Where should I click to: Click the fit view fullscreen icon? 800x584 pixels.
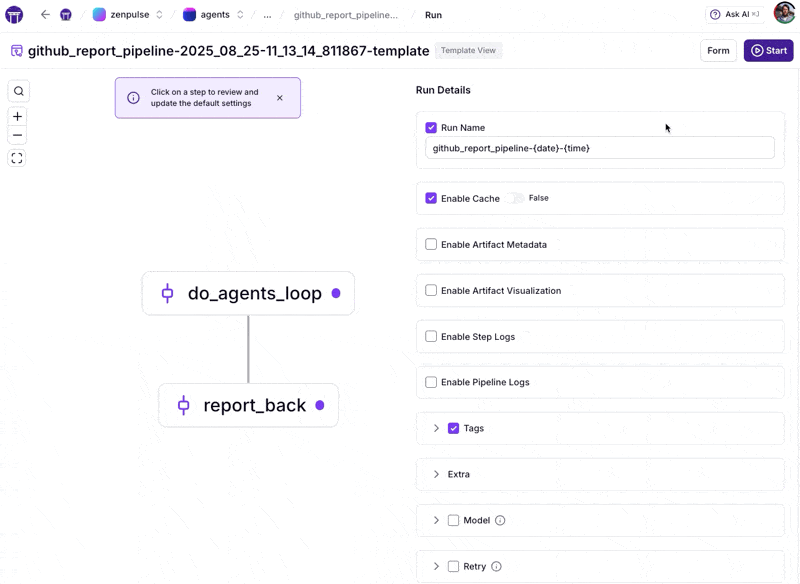[x=17, y=158]
